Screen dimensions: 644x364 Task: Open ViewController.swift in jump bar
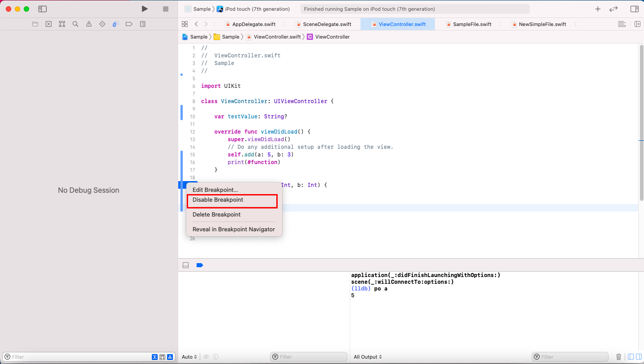coord(273,37)
